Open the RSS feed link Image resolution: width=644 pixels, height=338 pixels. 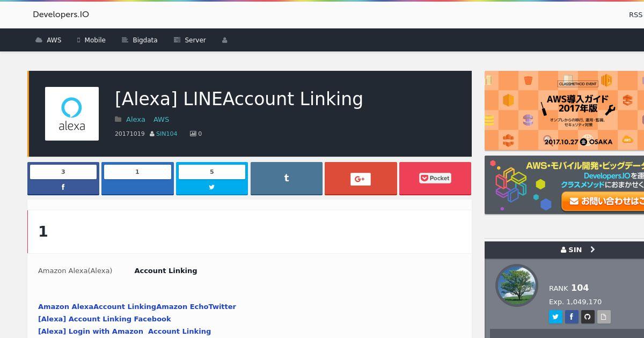click(635, 14)
